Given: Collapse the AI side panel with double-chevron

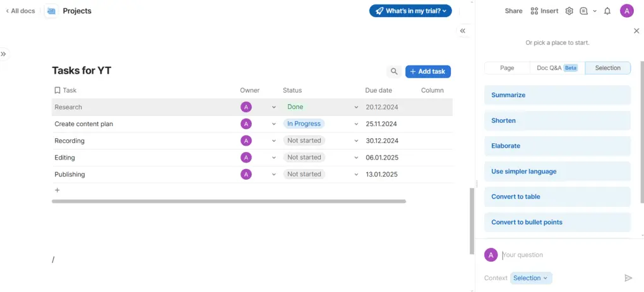Looking at the screenshot, I should click(x=463, y=31).
